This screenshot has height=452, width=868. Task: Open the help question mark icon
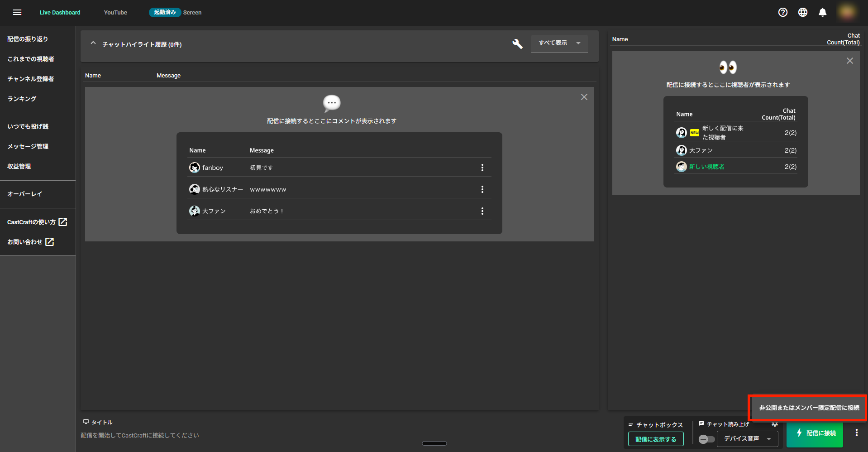coord(783,12)
